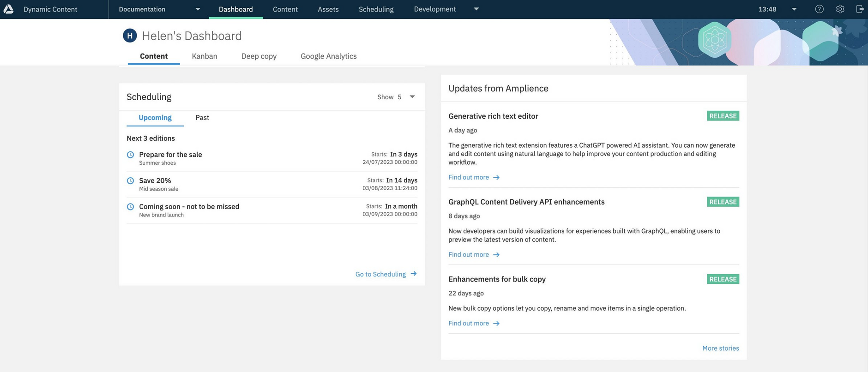Click arrow after GraphQL Find out more
This screenshot has height=372, width=868.
(496, 255)
